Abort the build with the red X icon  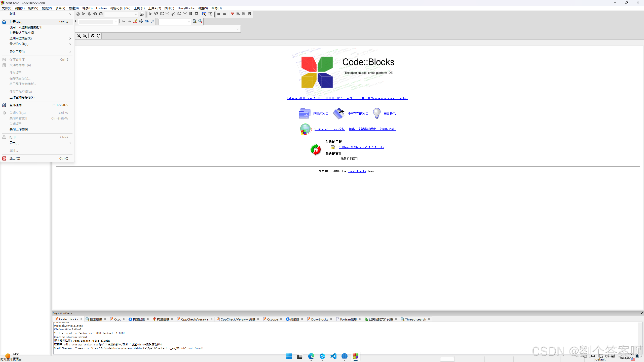101,14
